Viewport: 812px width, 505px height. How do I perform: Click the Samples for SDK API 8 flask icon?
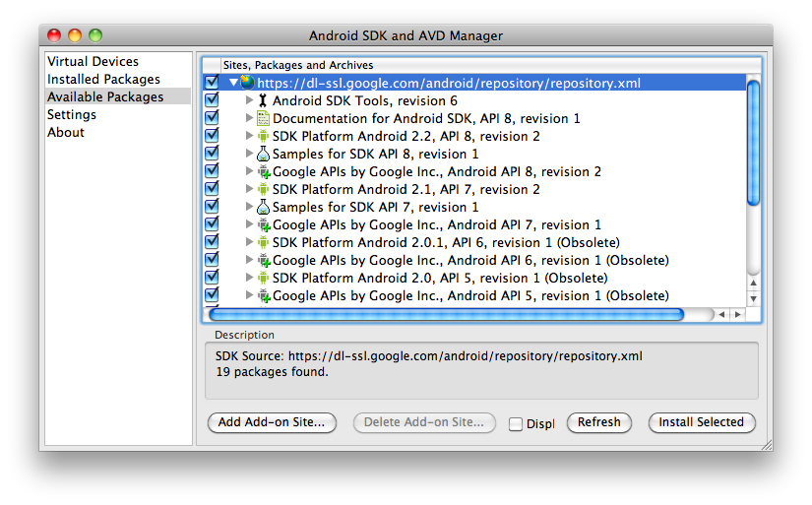[x=263, y=154]
